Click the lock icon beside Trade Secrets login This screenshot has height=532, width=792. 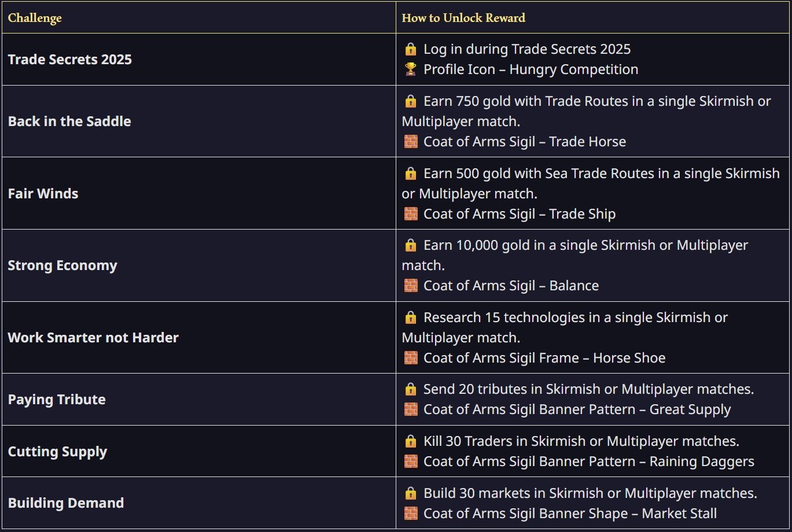pyautogui.click(x=410, y=49)
